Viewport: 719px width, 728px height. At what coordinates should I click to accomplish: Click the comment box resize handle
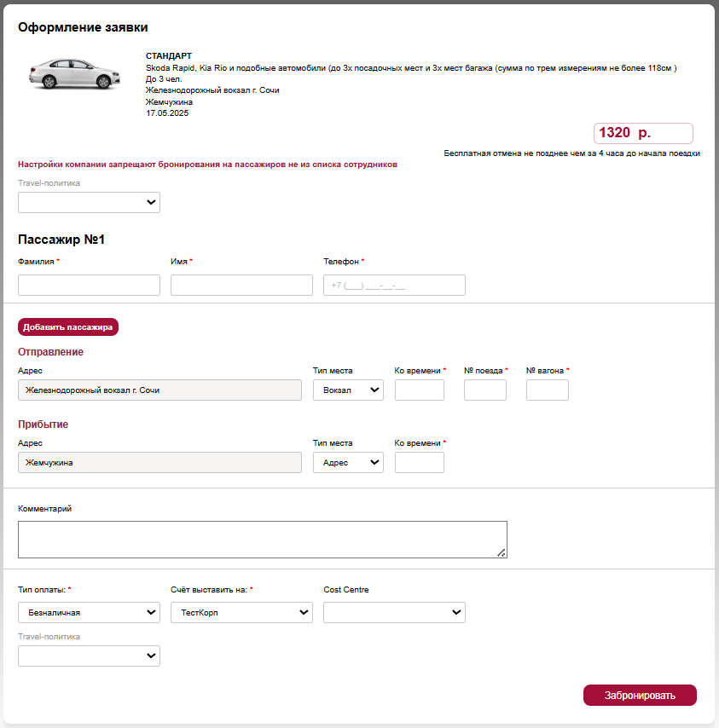[x=502, y=552]
